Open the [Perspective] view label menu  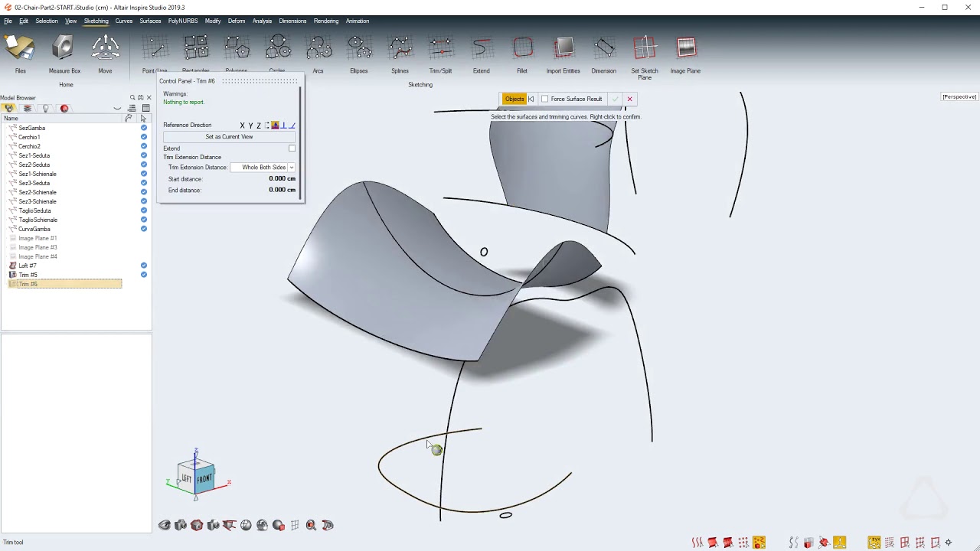point(959,96)
